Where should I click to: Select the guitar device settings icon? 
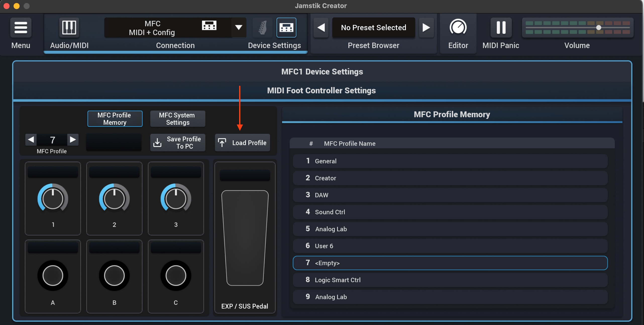pyautogui.click(x=262, y=28)
